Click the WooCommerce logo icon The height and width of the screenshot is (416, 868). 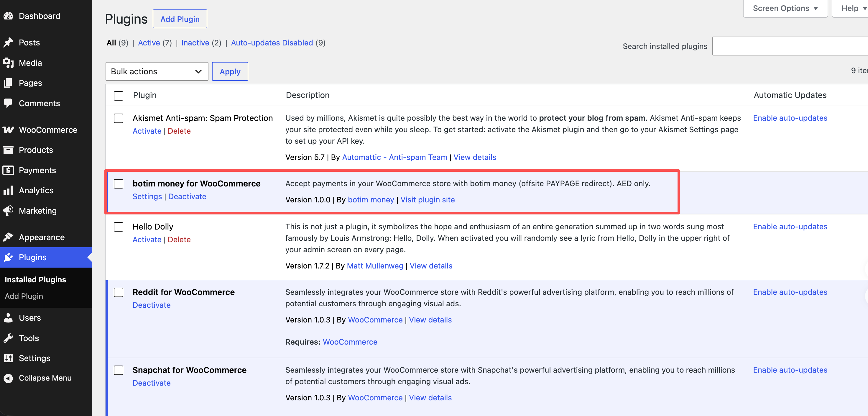9,130
